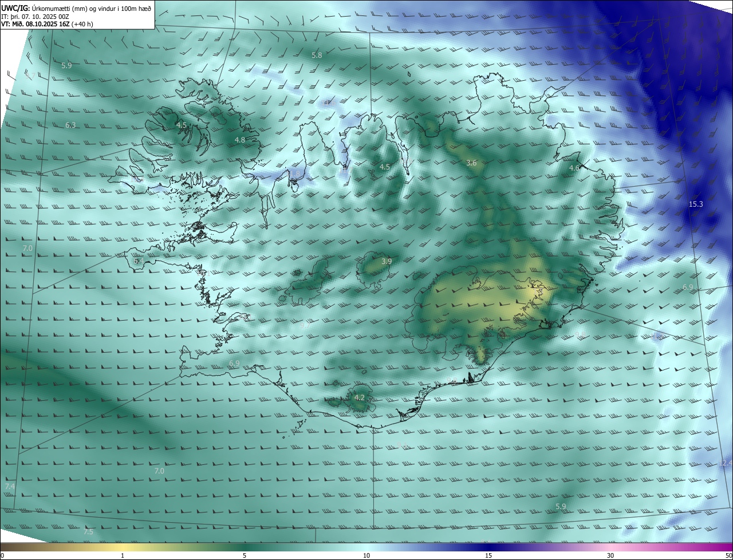Click the title line 'UWC/IG: Úrkomumætti (mm) og vindur'

click(76, 8)
